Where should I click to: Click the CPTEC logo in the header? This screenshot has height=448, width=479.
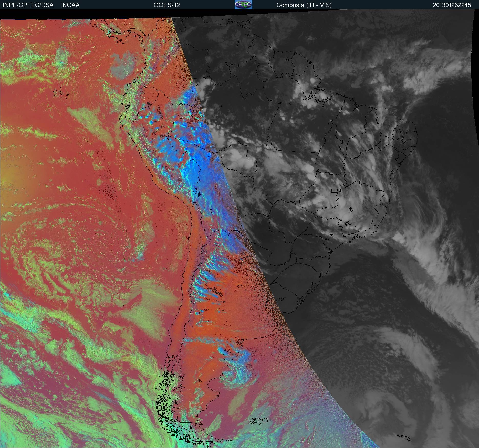tap(243, 5)
